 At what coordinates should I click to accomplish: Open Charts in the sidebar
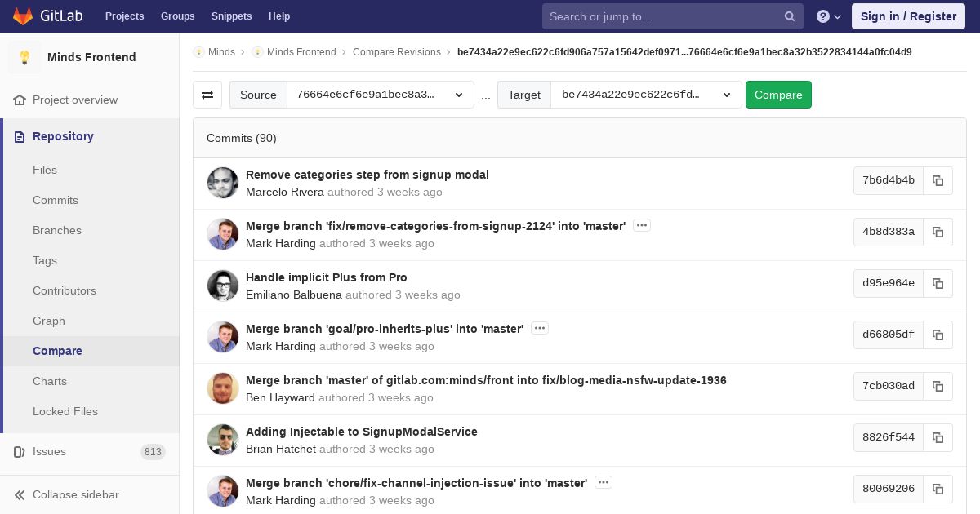(x=50, y=381)
